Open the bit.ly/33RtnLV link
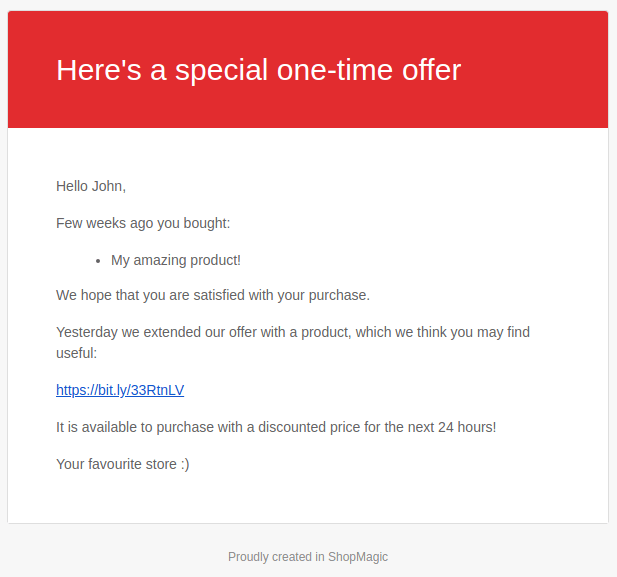Viewport: 617px width, 577px height. click(120, 390)
